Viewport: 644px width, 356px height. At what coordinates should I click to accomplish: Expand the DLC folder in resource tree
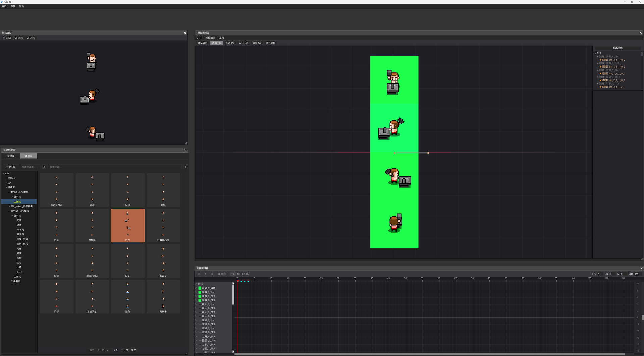(x=6, y=183)
